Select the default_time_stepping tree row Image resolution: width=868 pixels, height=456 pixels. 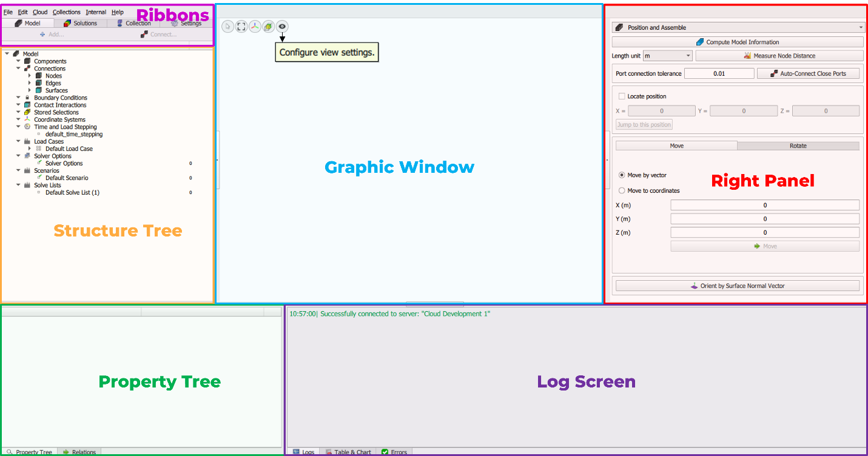coord(74,134)
